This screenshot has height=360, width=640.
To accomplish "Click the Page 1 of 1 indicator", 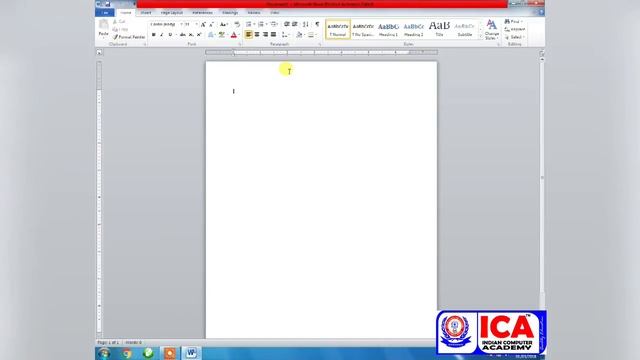I will [x=108, y=342].
